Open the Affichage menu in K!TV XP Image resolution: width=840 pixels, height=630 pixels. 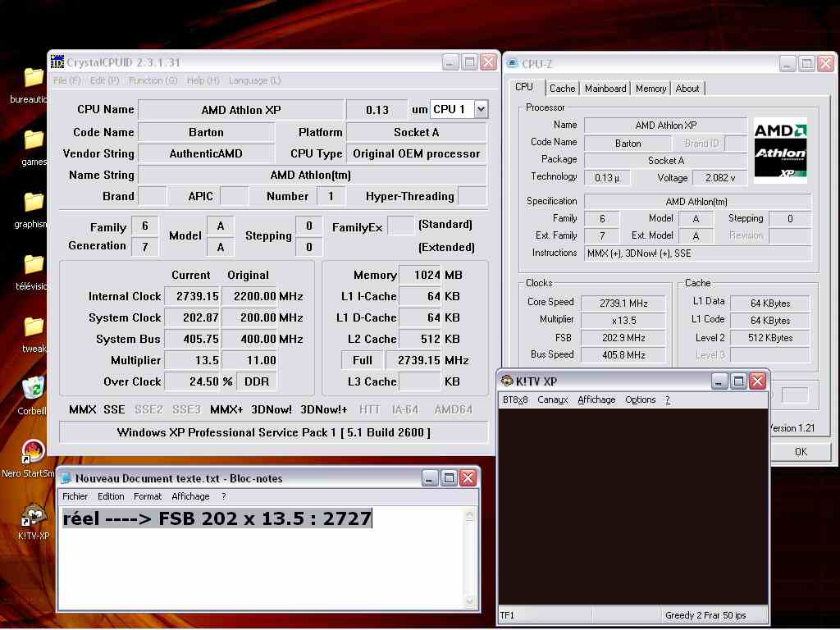tap(596, 399)
